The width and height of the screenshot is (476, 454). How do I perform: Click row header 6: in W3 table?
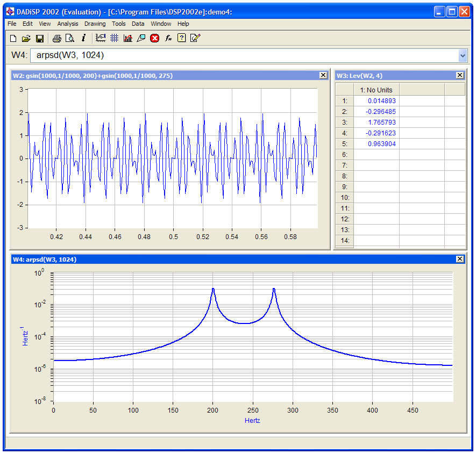[345, 155]
